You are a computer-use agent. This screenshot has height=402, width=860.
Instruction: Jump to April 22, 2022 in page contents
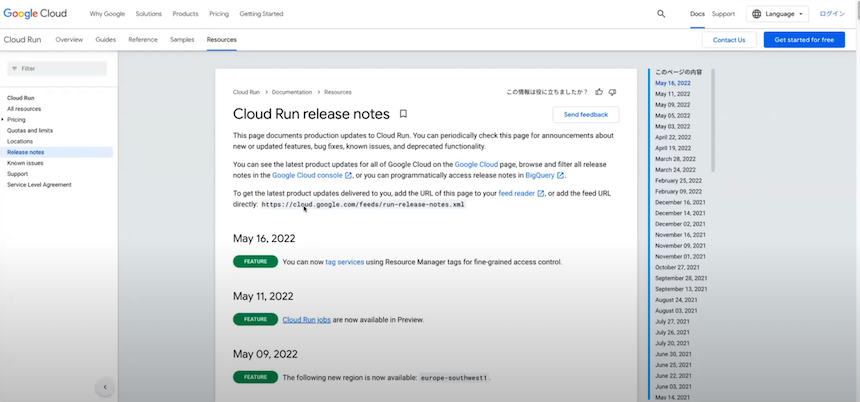(x=673, y=137)
